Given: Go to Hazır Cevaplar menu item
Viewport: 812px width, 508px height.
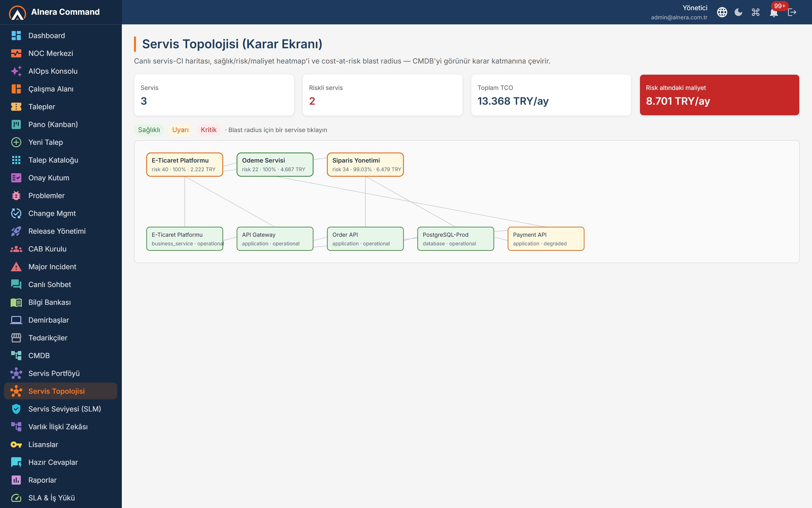Looking at the screenshot, I should click(61, 462).
